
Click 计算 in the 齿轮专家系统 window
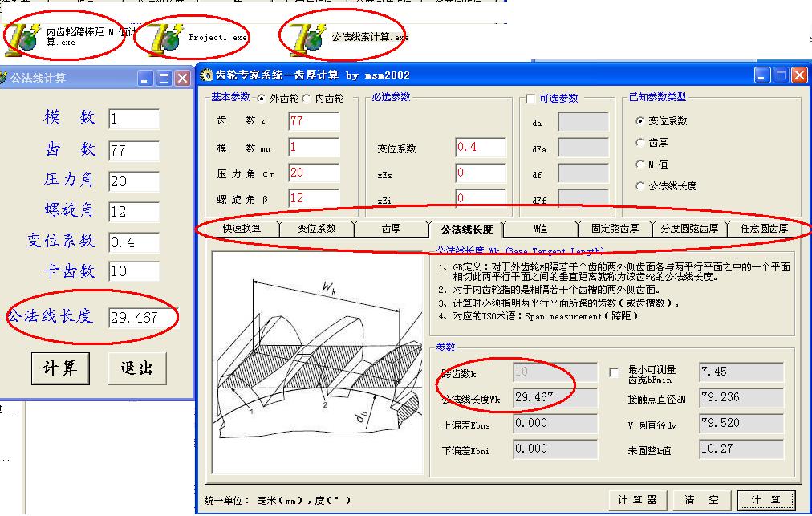(766, 500)
